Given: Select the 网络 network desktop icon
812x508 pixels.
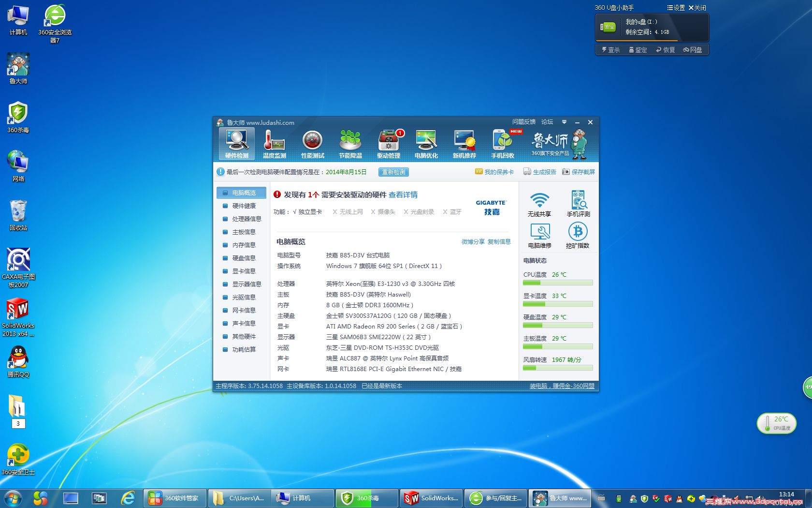Looking at the screenshot, I should pyautogui.click(x=18, y=166).
